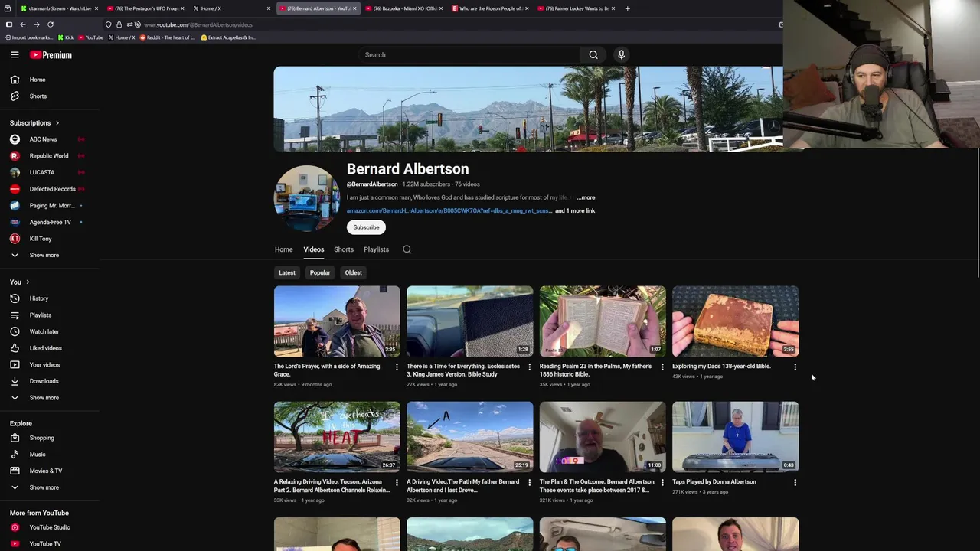980x551 pixels.
Task: Expand channel description with ...more
Action: [586, 197]
